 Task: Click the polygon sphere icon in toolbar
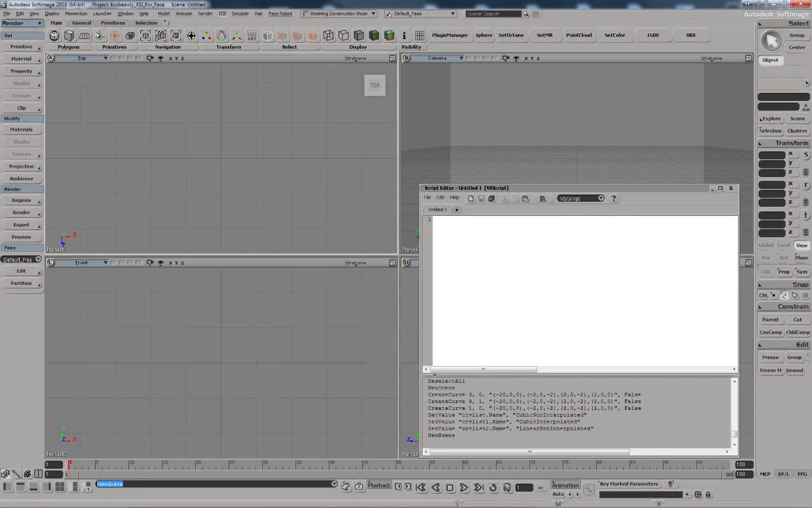coord(54,36)
